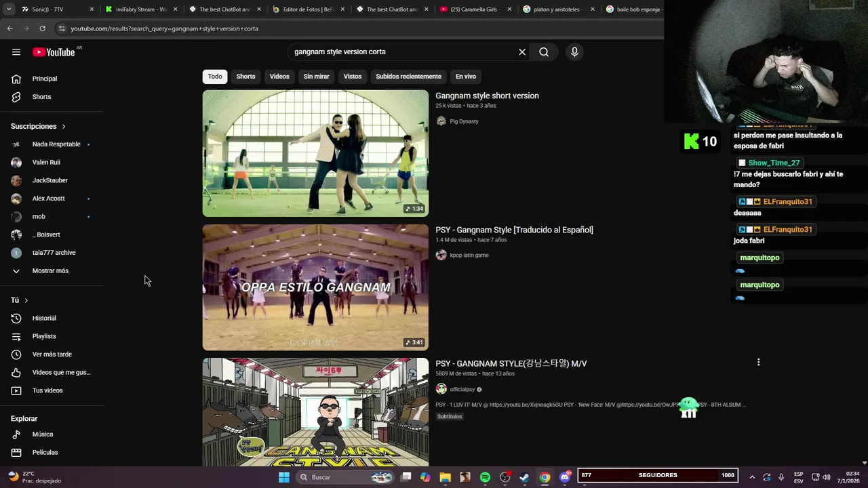Open PSY Gangnam Style Traducido al Español title

(x=514, y=230)
